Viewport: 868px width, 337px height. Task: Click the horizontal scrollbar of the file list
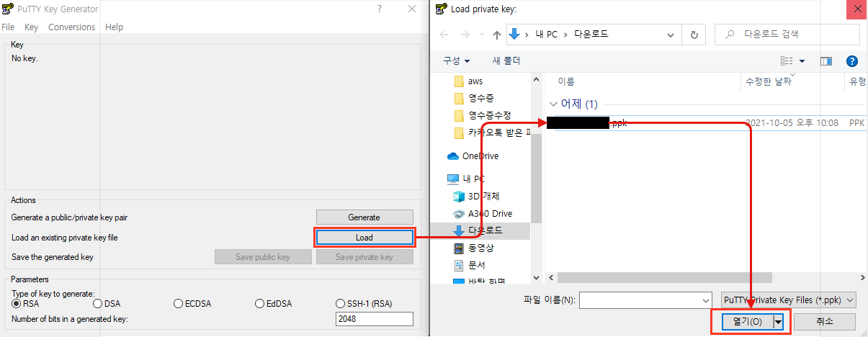pos(664,277)
